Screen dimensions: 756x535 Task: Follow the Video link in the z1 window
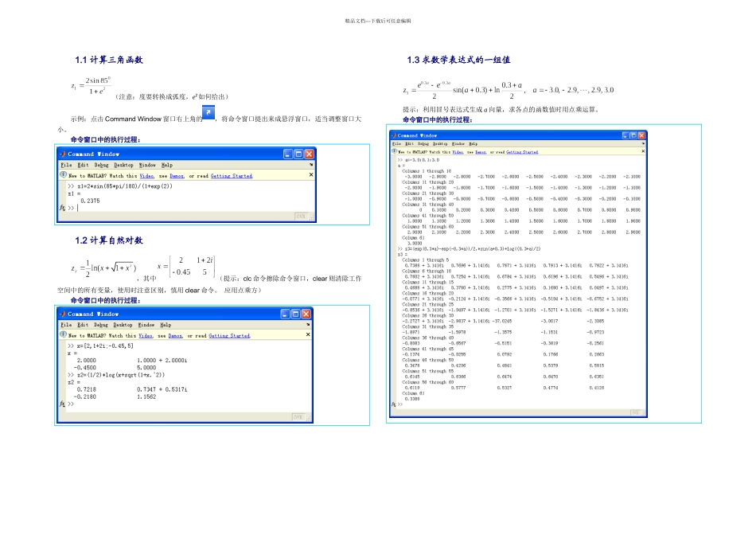[146, 176]
